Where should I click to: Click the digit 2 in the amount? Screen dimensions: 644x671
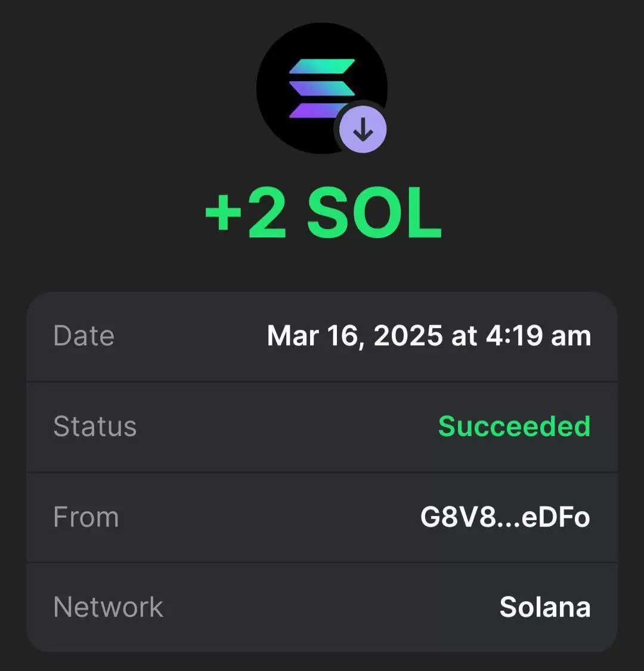267,213
